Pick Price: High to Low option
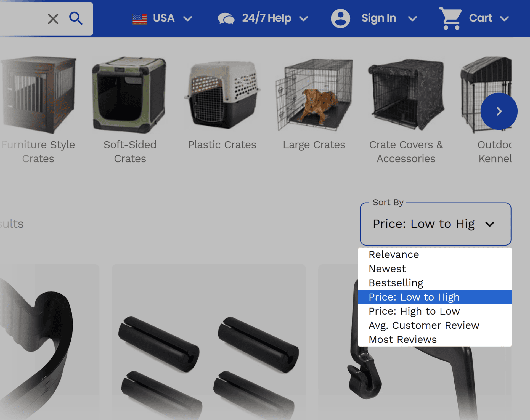Viewport: 530px width, 420px height. pyautogui.click(x=414, y=311)
